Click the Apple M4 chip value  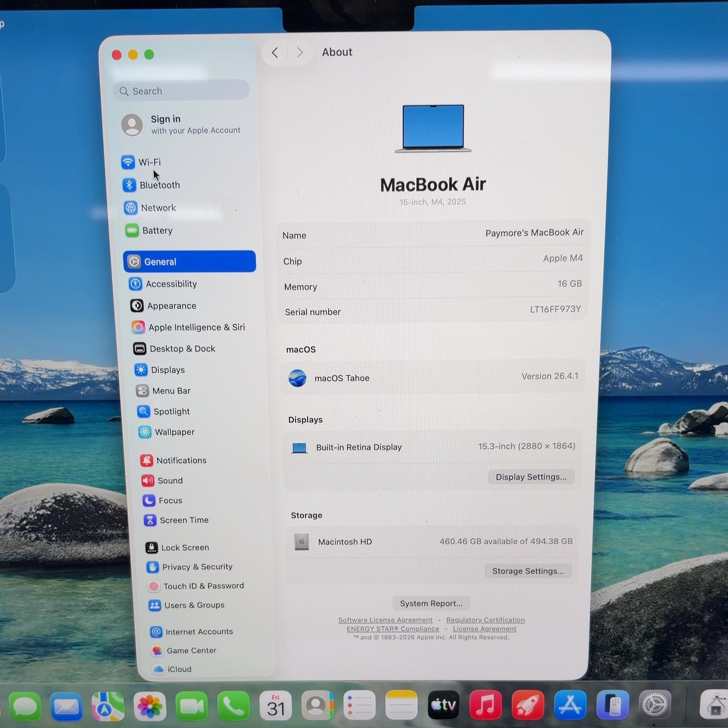(x=563, y=258)
